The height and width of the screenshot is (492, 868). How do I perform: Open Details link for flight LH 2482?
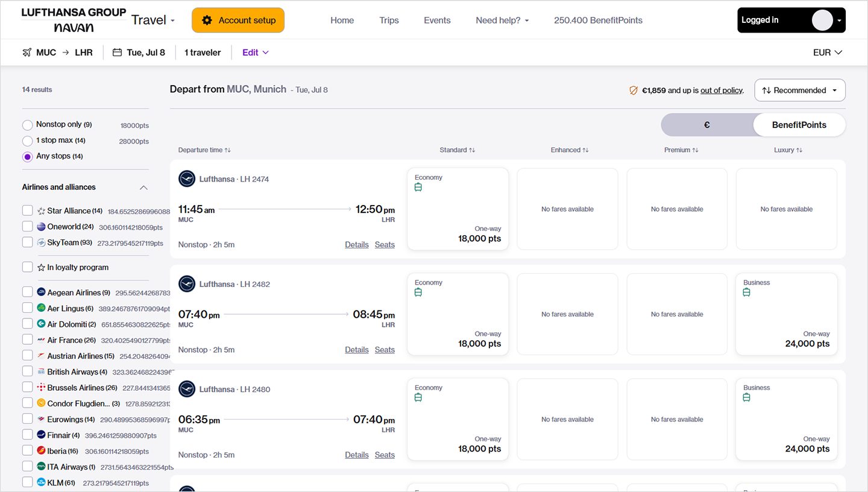pyautogui.click(x=356, y=350)
